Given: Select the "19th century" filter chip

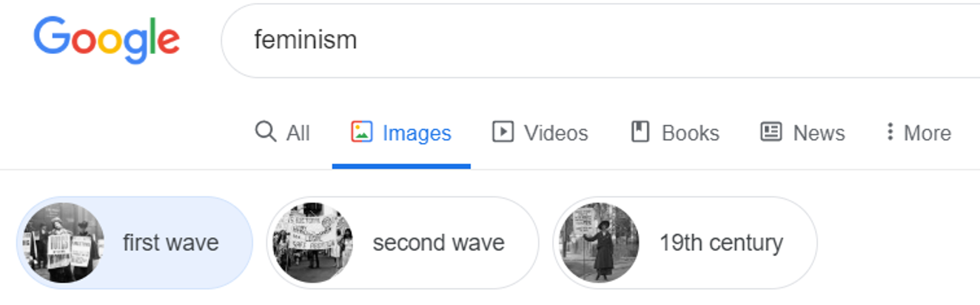Looking at the screenshot, I should coord(720,243).
